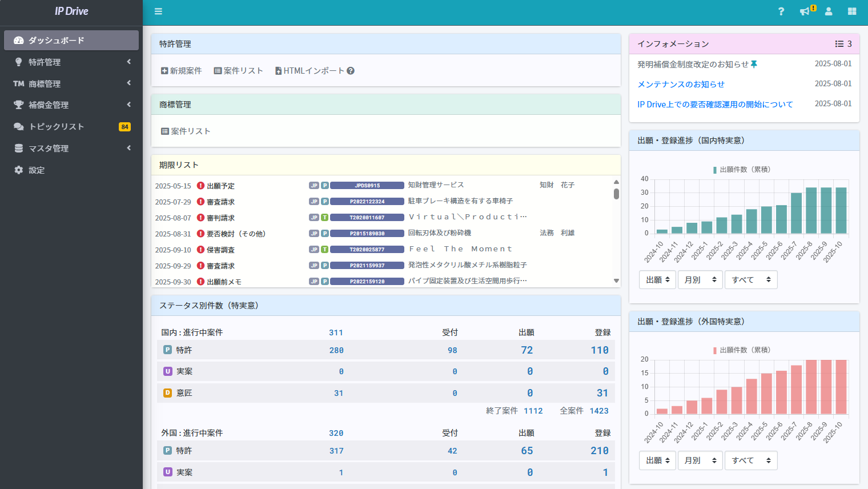Open the grid apps icon in header

(x=852, y=11)
